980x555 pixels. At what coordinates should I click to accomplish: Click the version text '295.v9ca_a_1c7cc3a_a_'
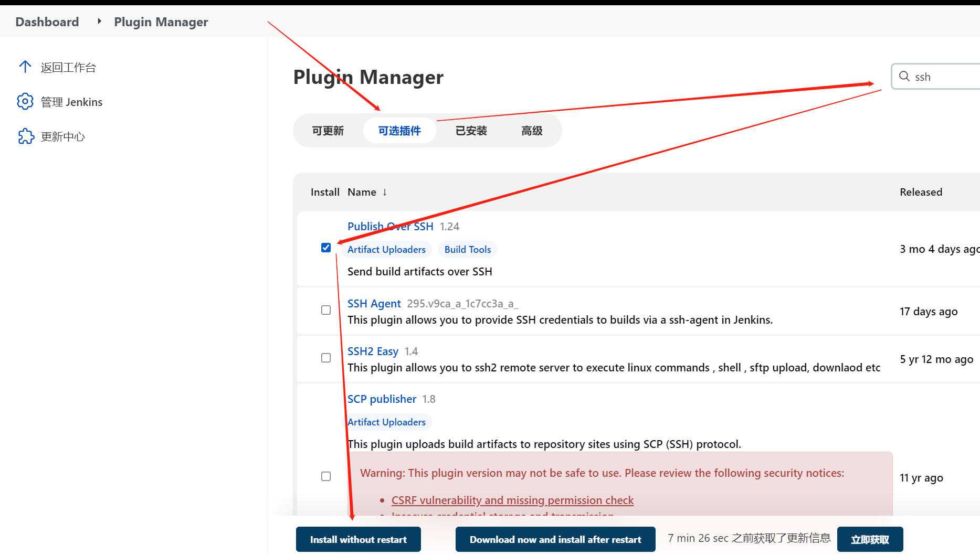462,303
